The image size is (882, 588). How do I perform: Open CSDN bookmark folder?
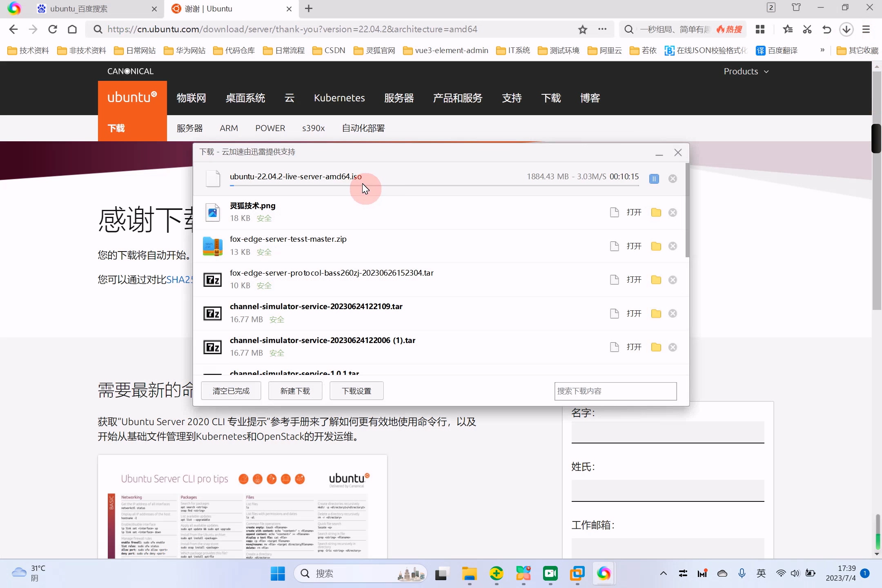pyautogui.click(x=329, y=51)
